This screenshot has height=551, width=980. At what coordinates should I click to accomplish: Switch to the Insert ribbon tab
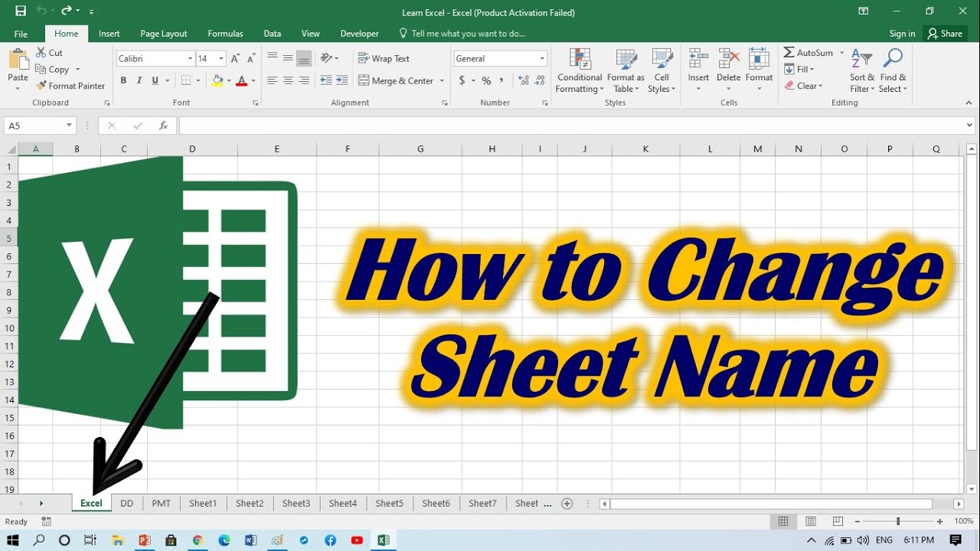pos(109,34)
